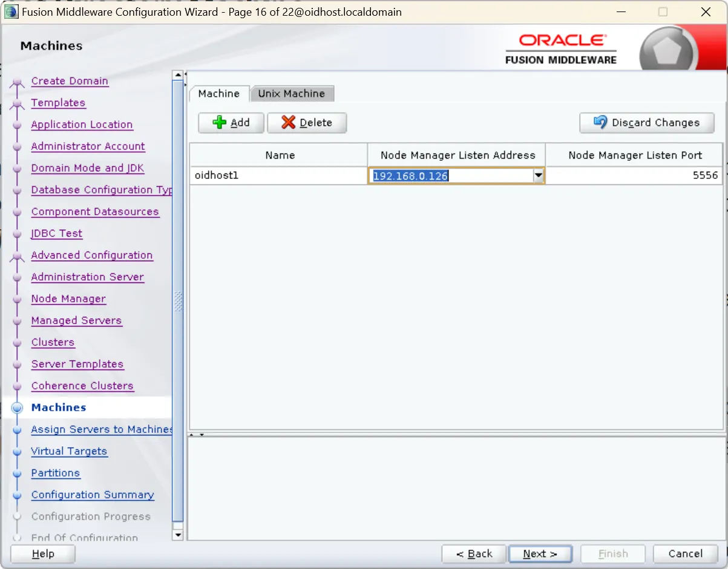Go to the Create Domain step
Screen dimensions: 728x569
[x=70, y=81]
